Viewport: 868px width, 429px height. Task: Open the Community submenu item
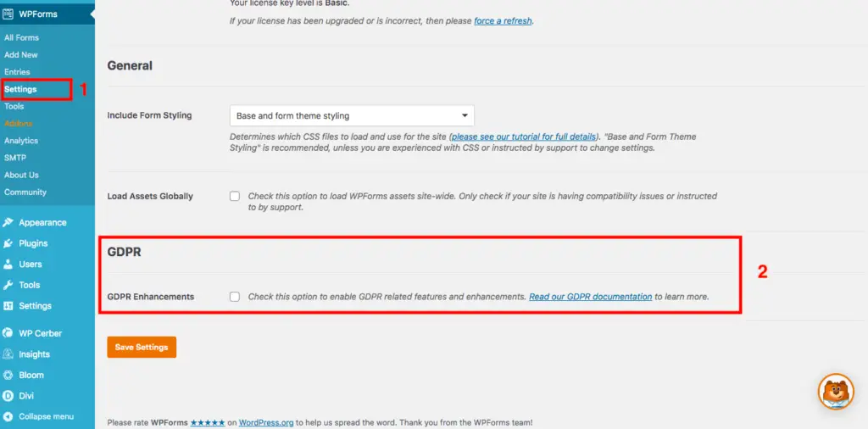pos(25,192)
